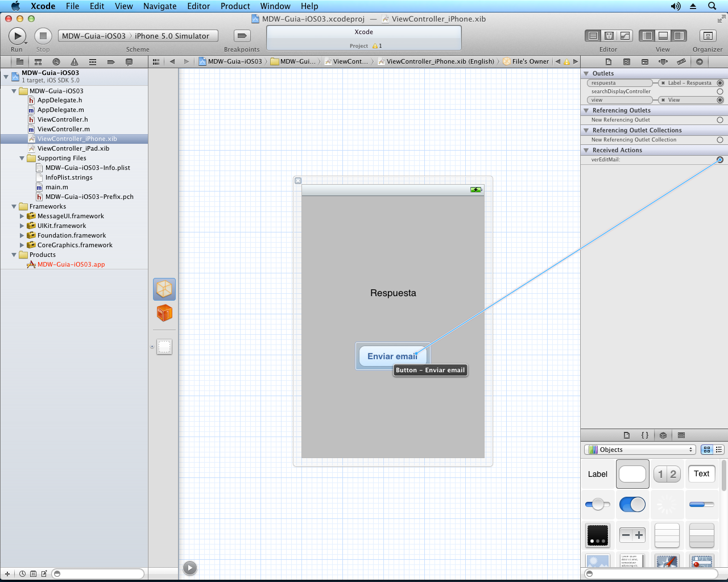Collapse the Outlets section
728x582 pixels.
[x=586, y=73]
